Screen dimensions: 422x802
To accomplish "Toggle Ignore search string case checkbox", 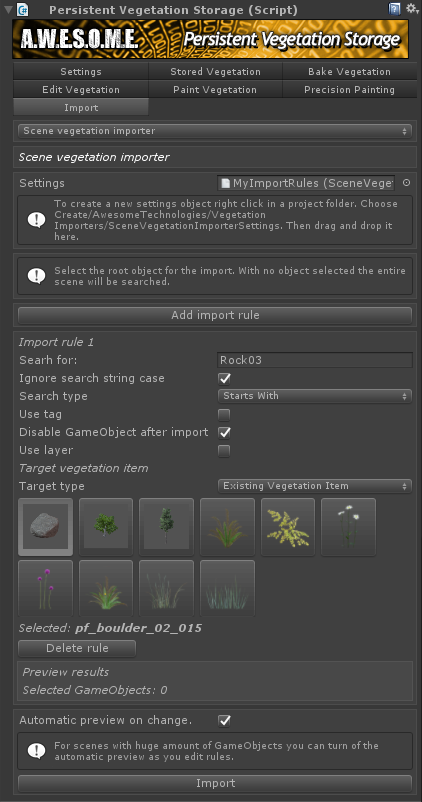I will pyautogui.click(x=224, y=378).
